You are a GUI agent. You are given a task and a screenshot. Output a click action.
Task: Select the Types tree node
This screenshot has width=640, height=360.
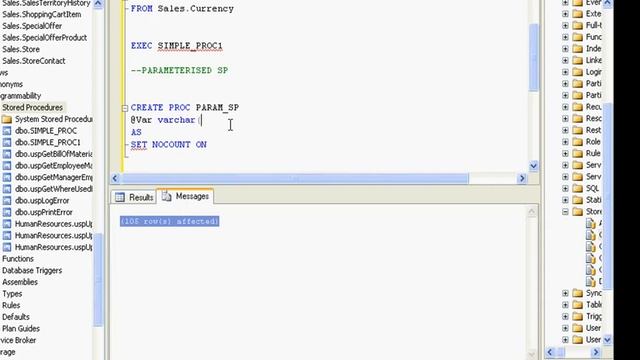tap(12, 294)
